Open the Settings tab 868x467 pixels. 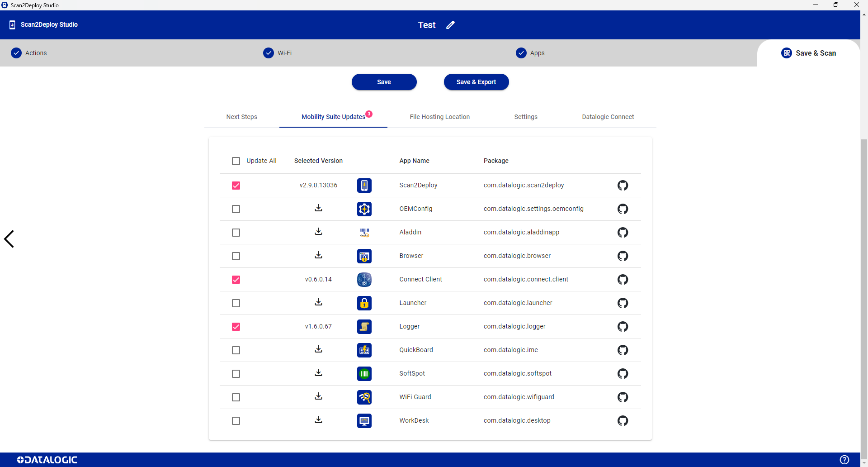(526, 117)
